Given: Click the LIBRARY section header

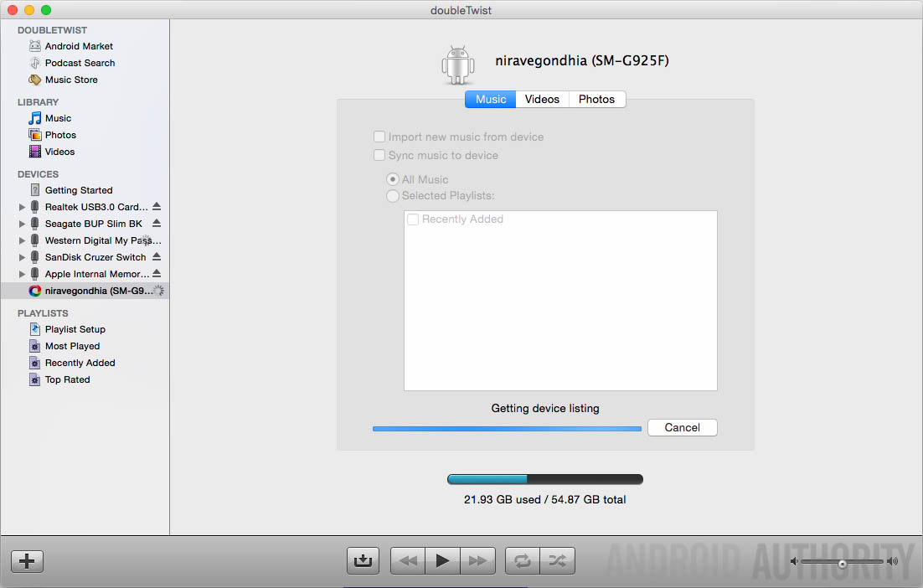Looking at the screenshot, I should 39,102.
